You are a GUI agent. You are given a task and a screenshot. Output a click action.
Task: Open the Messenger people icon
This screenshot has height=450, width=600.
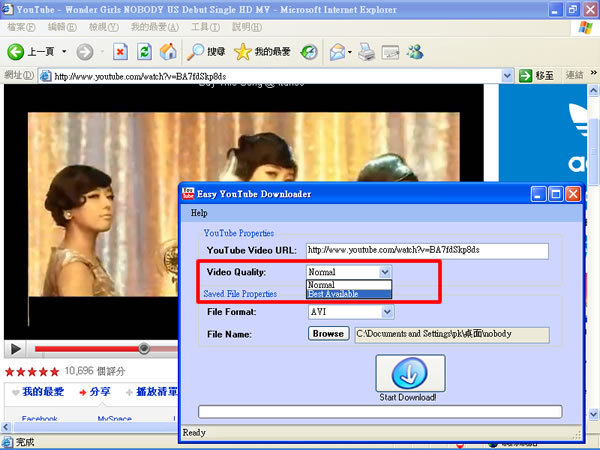click(415, 52)
